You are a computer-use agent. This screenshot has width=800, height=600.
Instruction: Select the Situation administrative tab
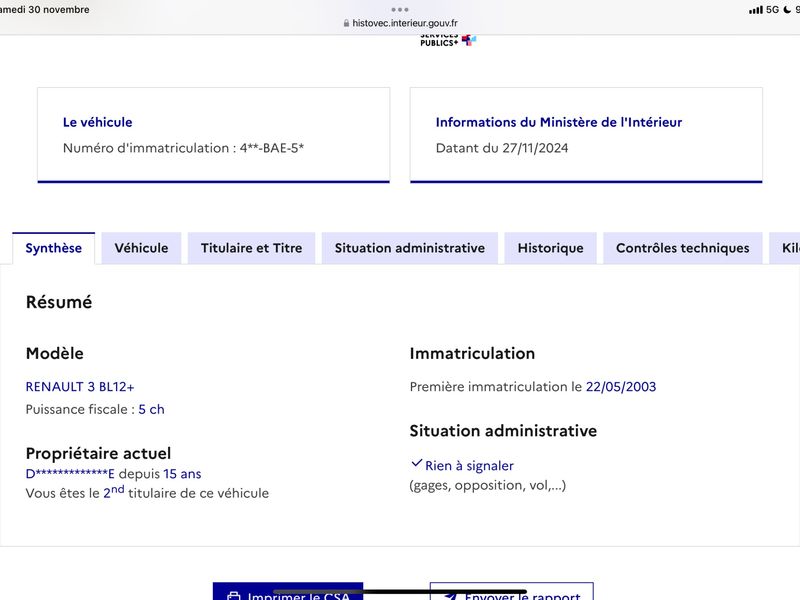point(410,248)
